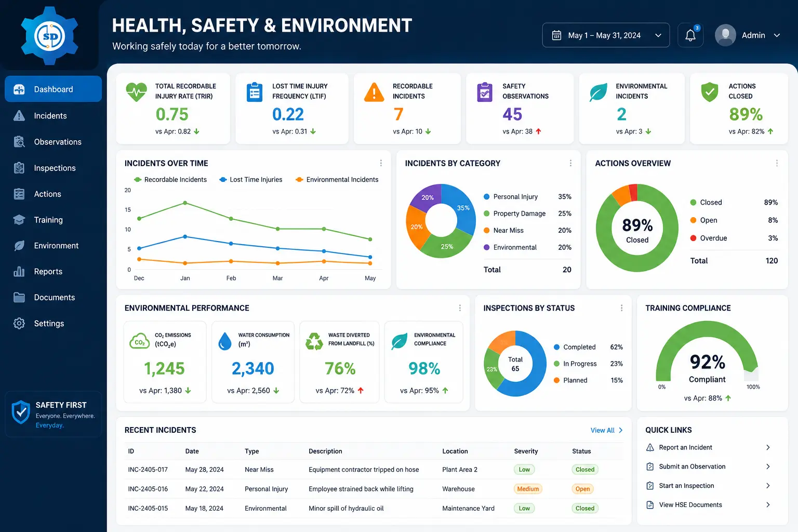This screenshot has height=532, width=798.
Task: Click the Environmental Incidents leaf icon
Action: point(598,92)
